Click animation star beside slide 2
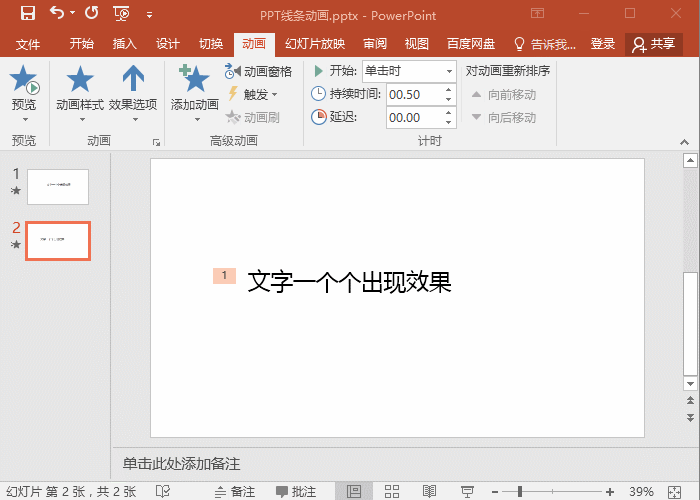The image size is (700, 500). [16, 245]
